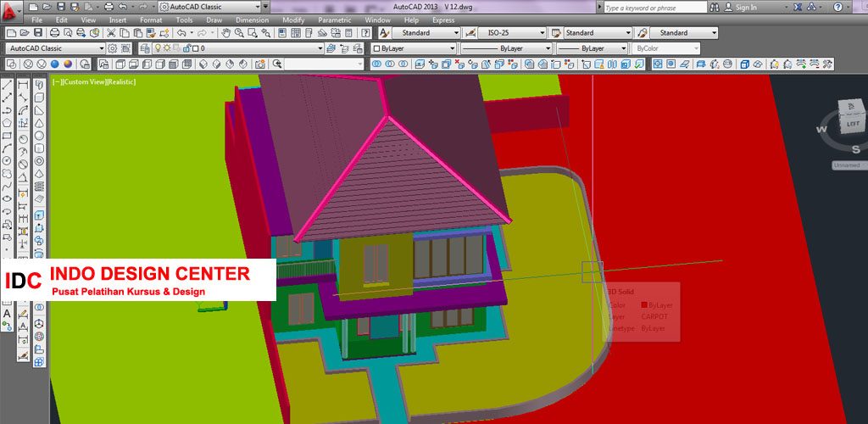This screenshot has height=424, width=868.
Task: Click the solid Union icon
Action: 376,64
